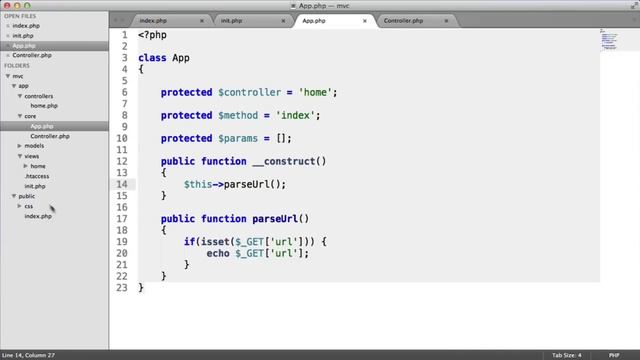Toggle full screen with window corner icon
The image size is (640, 360).
(x=634, y=6)
